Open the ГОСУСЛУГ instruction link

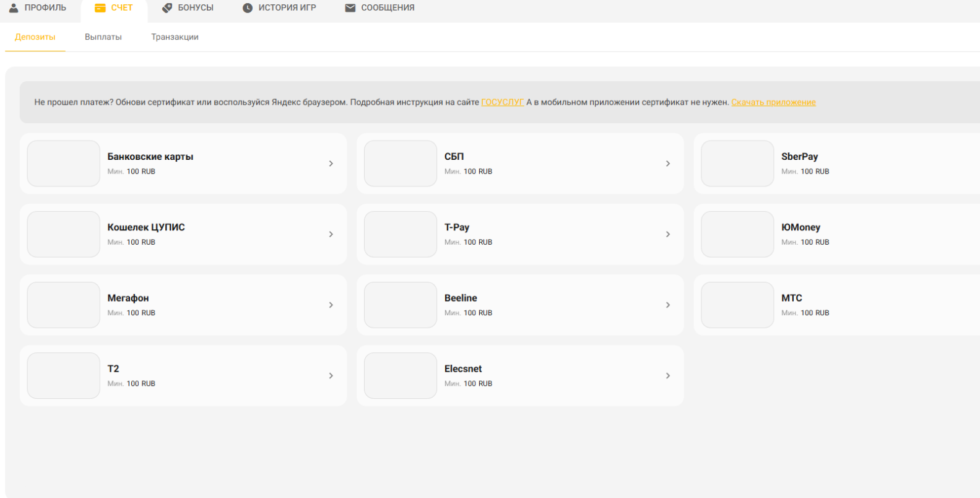click(x=502, y=102)
